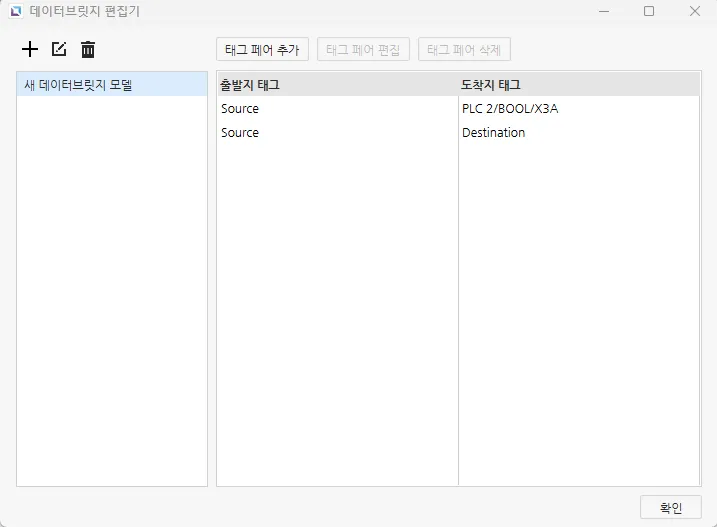Click the 태그 페어 편집 button
Viewport: 717px width, 527px height.
(x=363, y=49)
